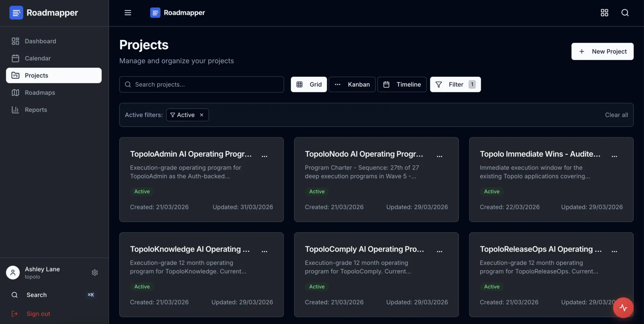Image resolution: width=644 pixels, height=324 pixels.
Task: Open Ashley Lane profile avatar
Action: tap(13, 273)
